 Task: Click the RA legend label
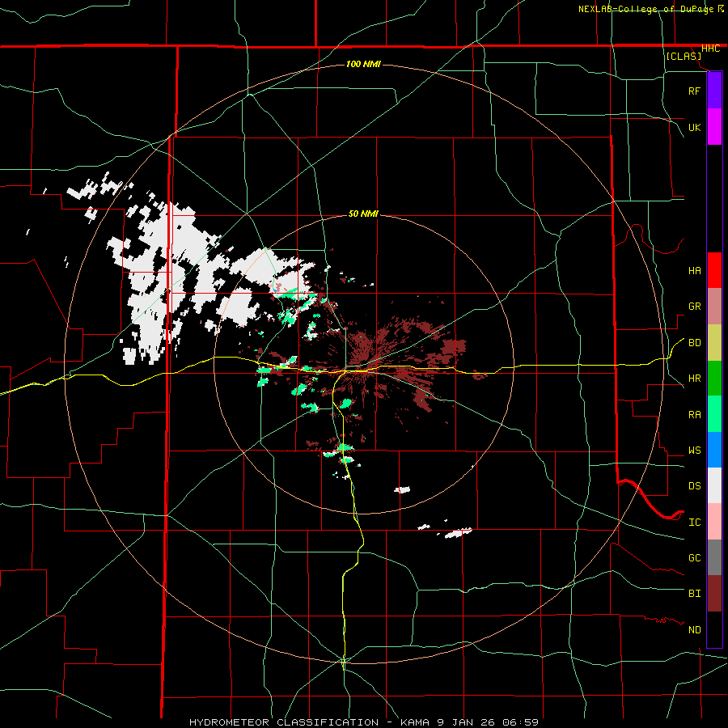[694, 415]
